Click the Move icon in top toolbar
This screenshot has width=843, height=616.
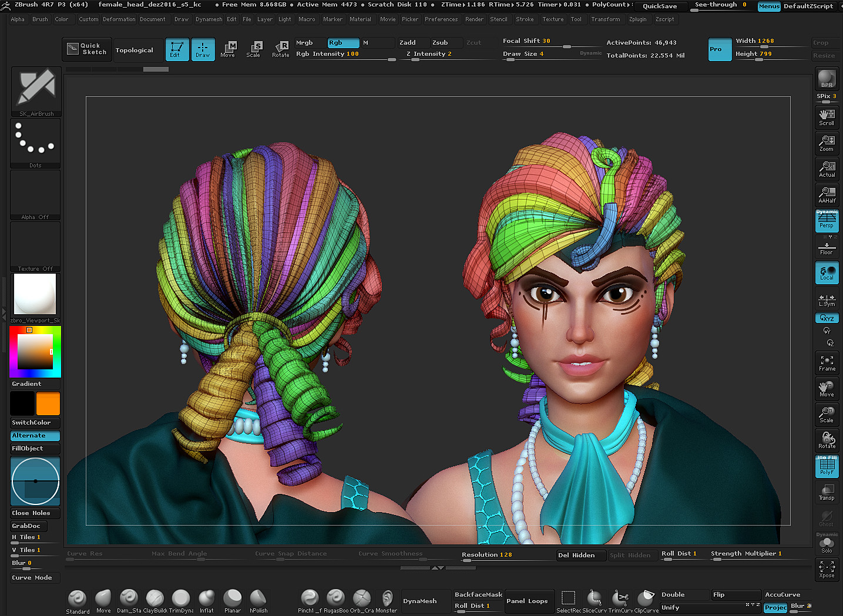(228, 49)
